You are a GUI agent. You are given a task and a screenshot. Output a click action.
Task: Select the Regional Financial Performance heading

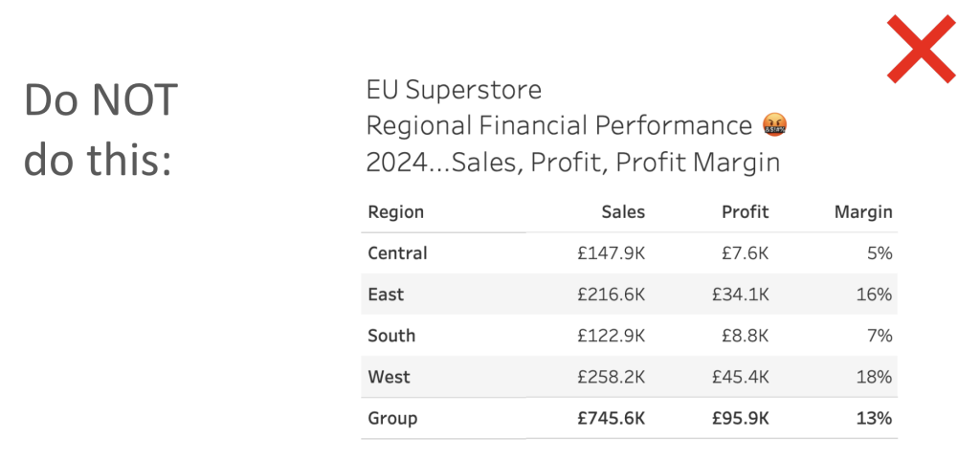[559, 126]
